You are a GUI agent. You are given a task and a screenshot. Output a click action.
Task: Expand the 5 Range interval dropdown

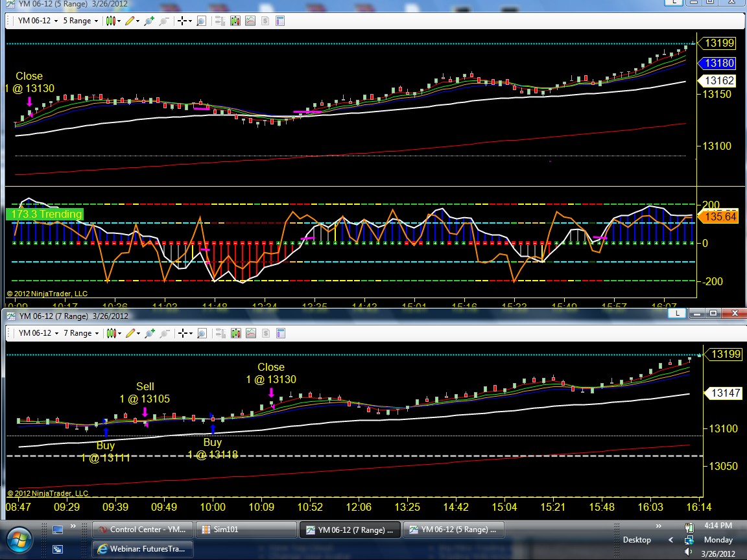coord(80,21)
